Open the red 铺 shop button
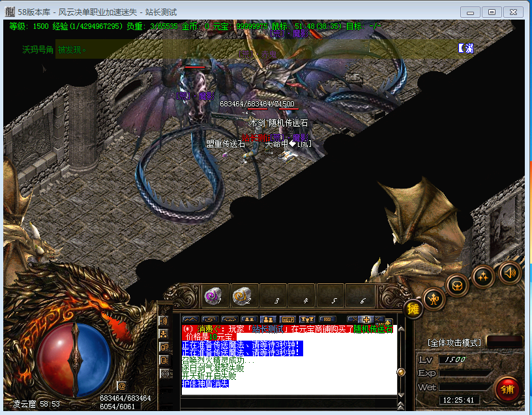 [x=507, y=389]
